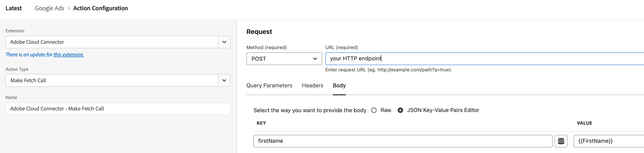Screen dimensions: 644x153
Task: Open the Body tab
Action: point(339,85)
